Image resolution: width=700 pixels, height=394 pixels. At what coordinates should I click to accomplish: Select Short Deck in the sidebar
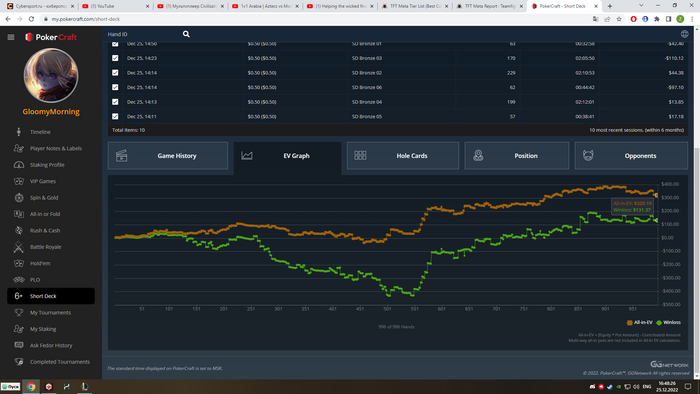point(51,296)
